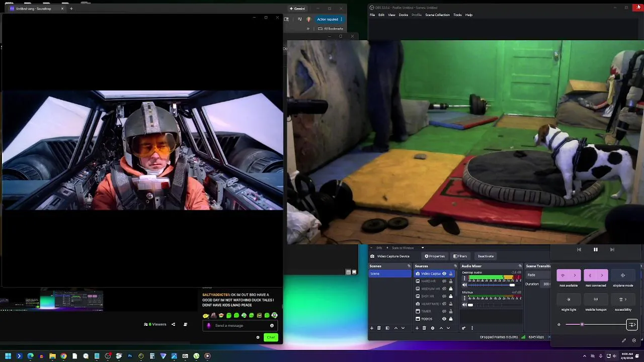
Task: Toggle Night light quick setting
Action: click(569, 300)
